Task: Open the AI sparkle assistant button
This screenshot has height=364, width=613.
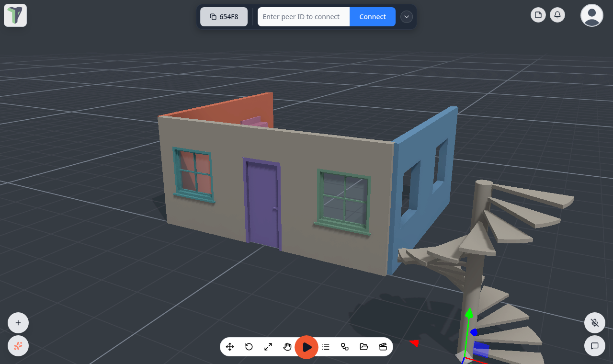Action: pyautogui.click(x=18, y=346)
